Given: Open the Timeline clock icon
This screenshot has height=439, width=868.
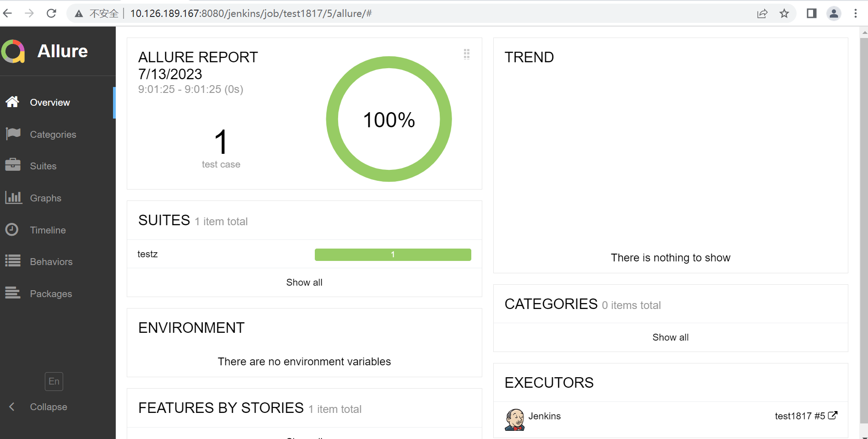Looking at the screenshot, I should pos(12,229).
